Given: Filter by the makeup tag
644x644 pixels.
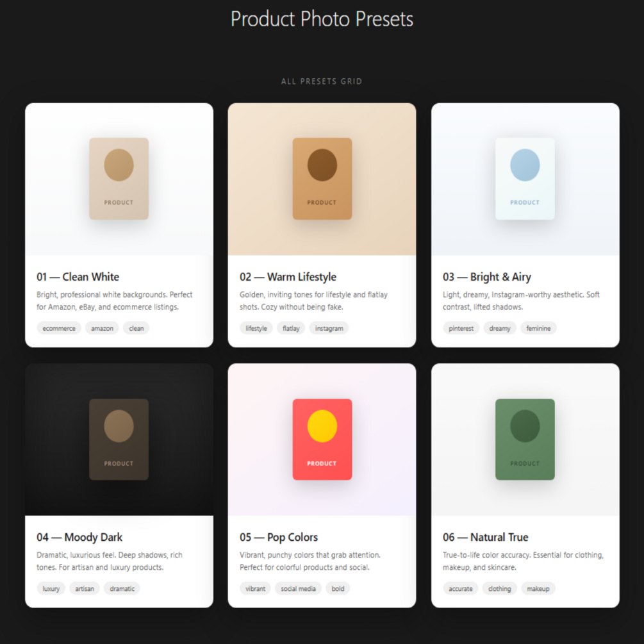Looking at the screenshot, I should pos(538,588).
